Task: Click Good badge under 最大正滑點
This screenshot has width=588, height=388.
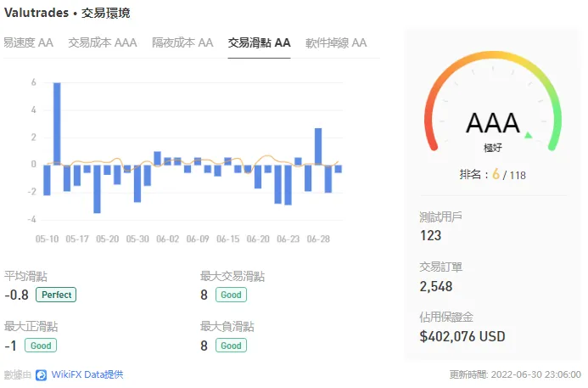Action: pos(41,346)
